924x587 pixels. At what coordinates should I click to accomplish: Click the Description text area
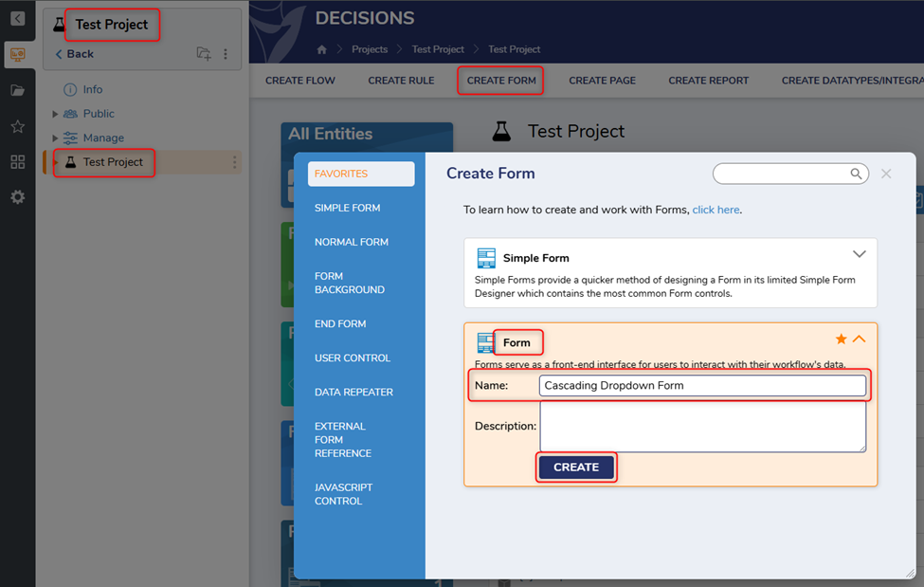(702, 427)
